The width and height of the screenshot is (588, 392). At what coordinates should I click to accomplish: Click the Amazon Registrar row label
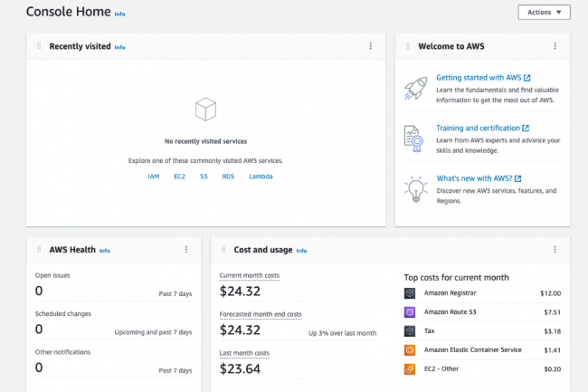(x=450, y=293)
